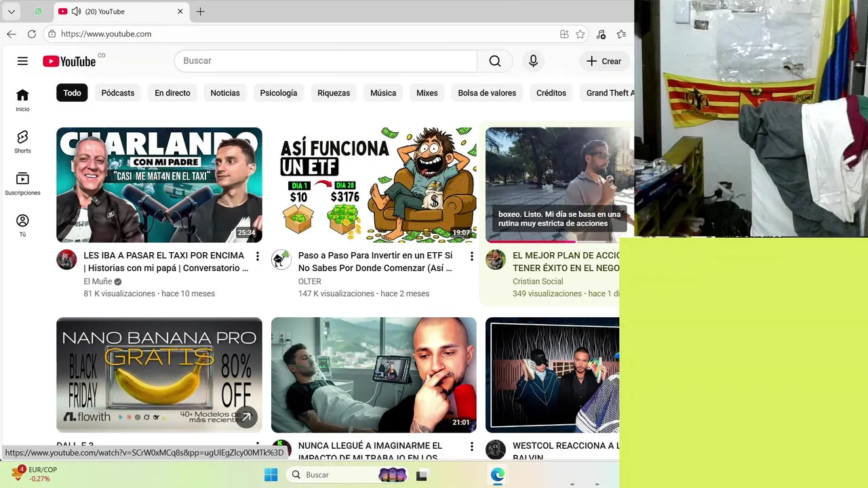Screen dimensions: 868x488
Task: Select the Todo filter chip
Action: point(72,93)
